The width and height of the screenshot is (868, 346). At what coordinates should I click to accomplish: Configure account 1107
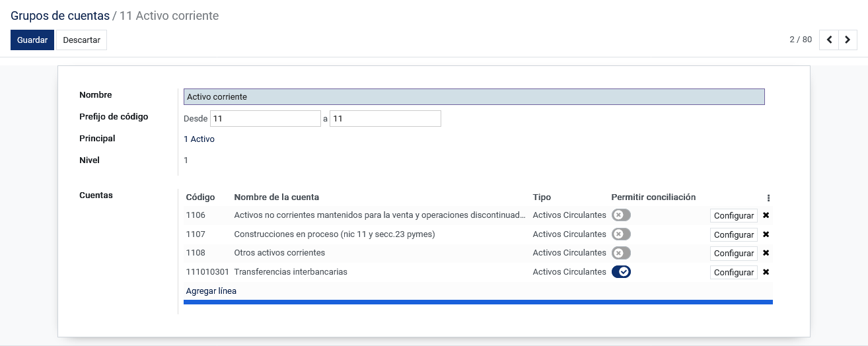(734, 234)
